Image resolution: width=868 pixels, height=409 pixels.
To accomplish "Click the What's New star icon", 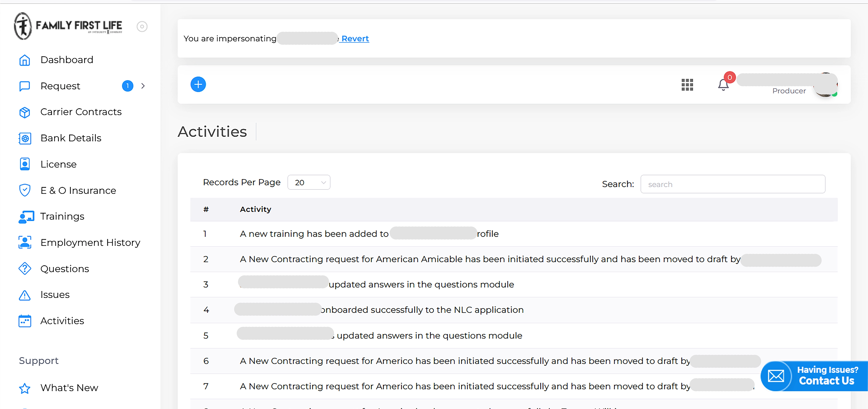I will pyautogui.click(x=25, y=388).
